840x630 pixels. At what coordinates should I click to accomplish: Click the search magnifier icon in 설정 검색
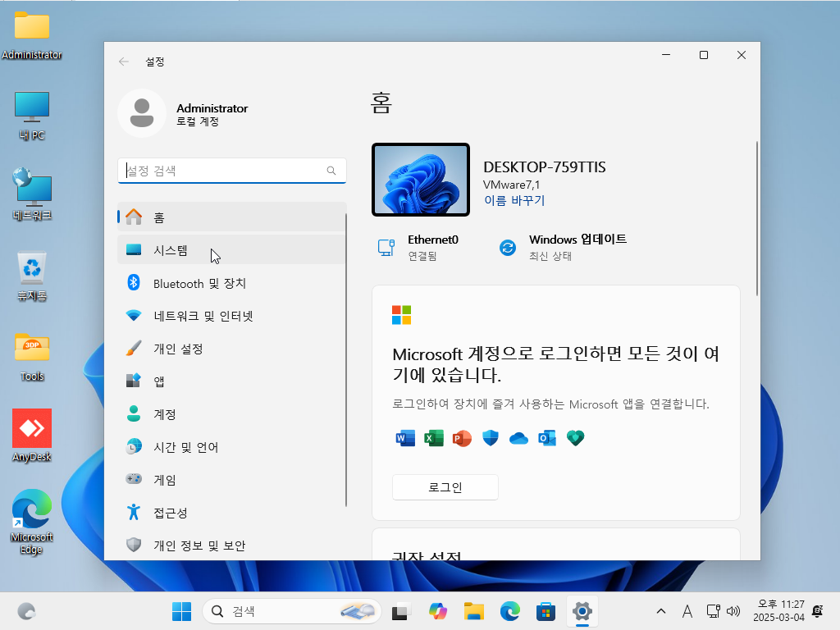coord(331,171)
